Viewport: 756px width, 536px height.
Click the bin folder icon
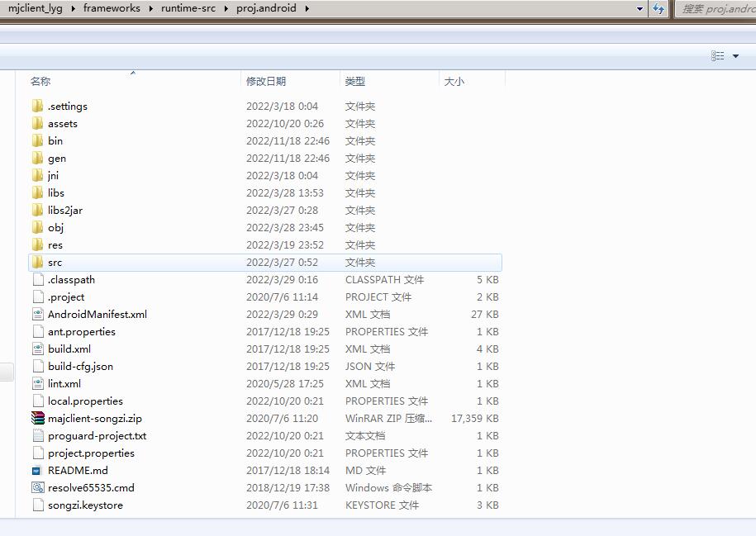(38, 140)
